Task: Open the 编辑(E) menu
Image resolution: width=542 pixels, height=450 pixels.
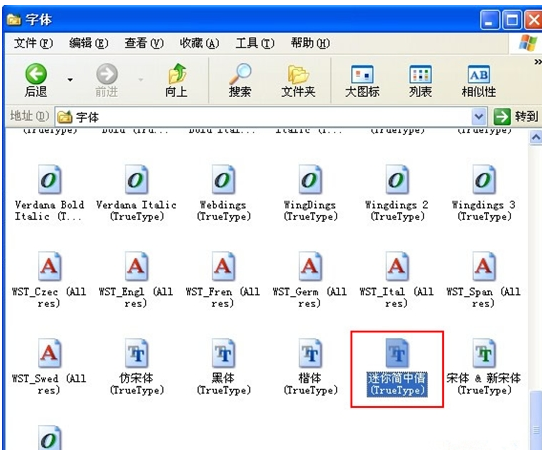Action: [x=88, y=43]
